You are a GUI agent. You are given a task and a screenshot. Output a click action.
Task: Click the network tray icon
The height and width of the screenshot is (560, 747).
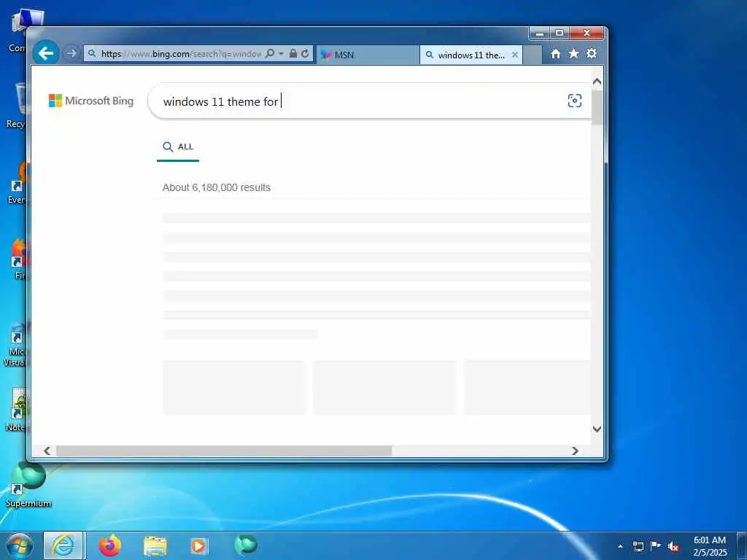coord(638,546)
